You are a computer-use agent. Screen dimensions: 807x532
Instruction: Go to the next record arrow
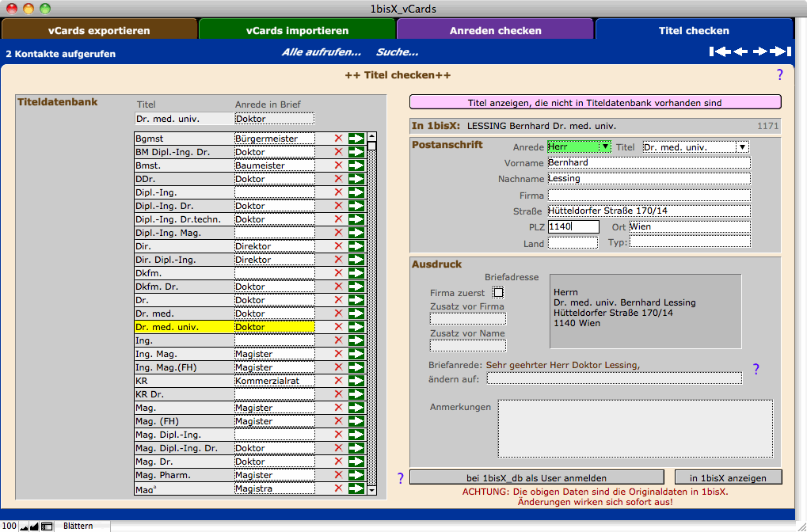760,52
